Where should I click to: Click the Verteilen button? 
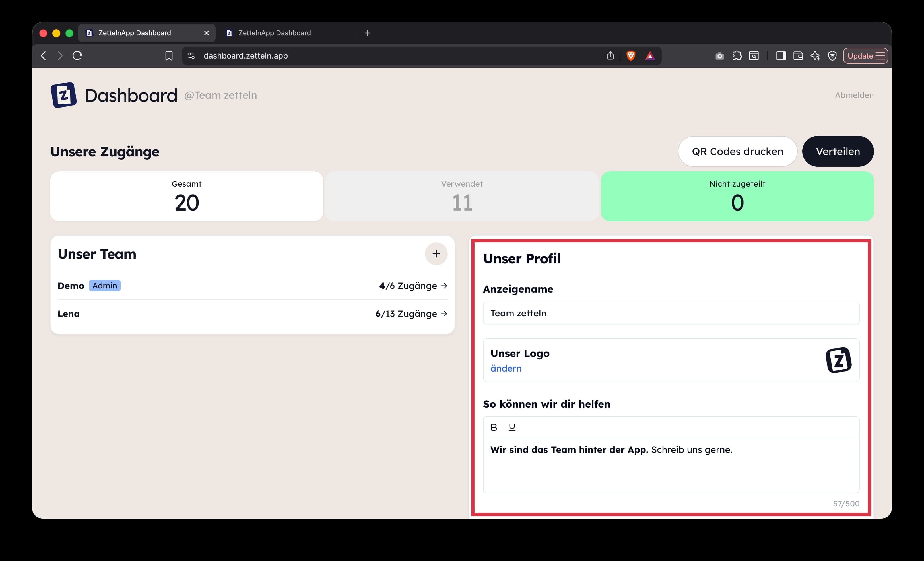coord(838,152)
